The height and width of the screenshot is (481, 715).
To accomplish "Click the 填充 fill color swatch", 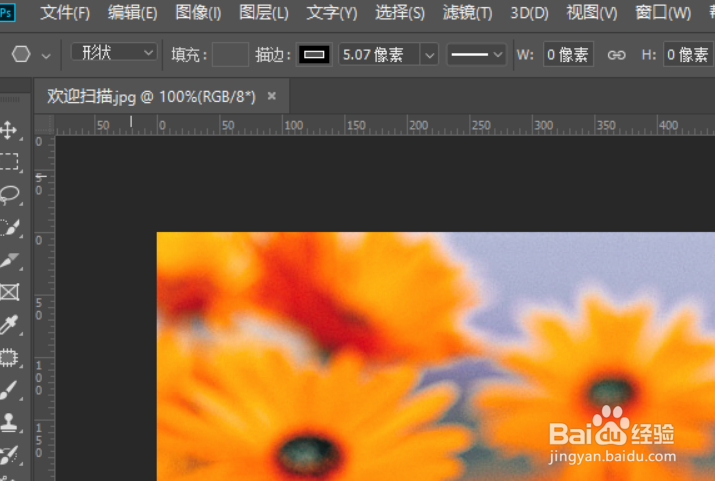I will click(230, 55).
